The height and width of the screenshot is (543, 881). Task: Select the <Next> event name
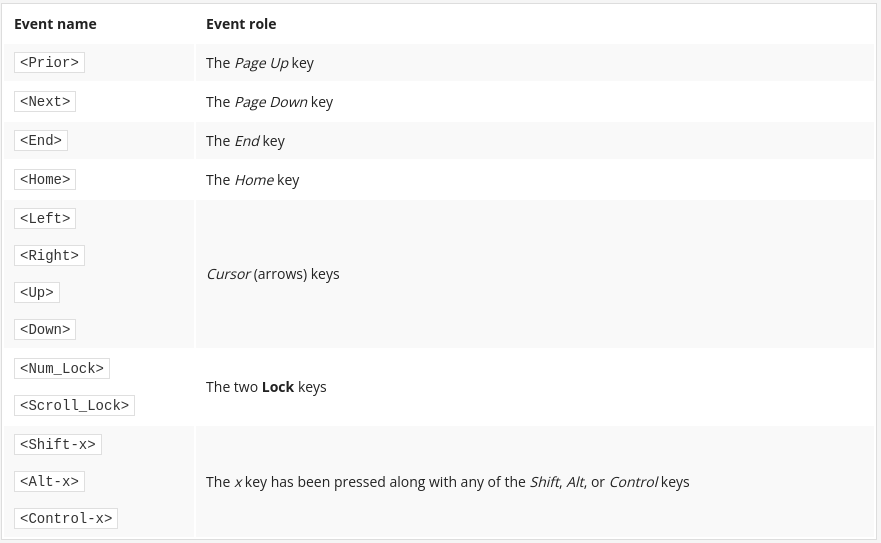(45, 102)
